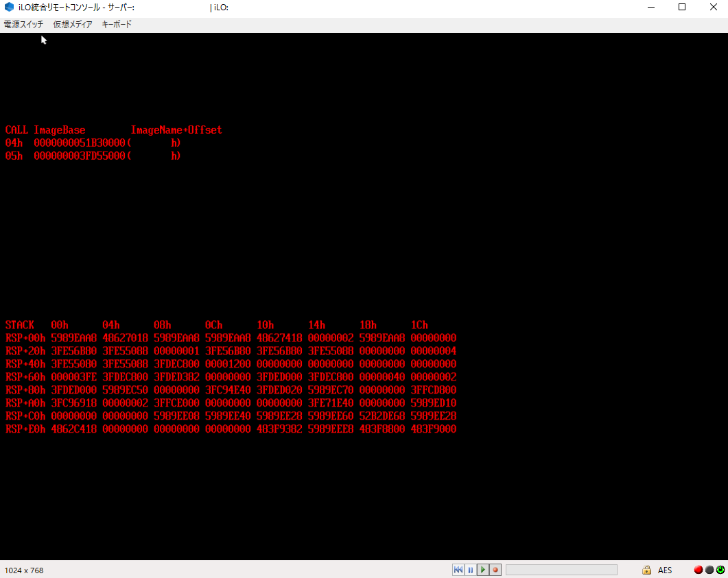Image resolution: width=728 pixels, height=578 pixels.
Task: Open the 仮想メディア menu
Action: [73, 25]
